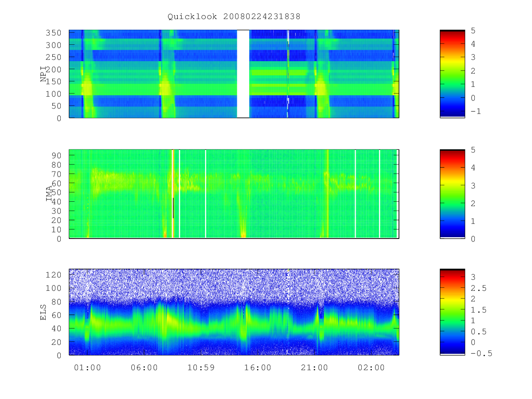The image size is (532, 399).
Task: Click the '01:00' time tick label
Action: (87, 368)
